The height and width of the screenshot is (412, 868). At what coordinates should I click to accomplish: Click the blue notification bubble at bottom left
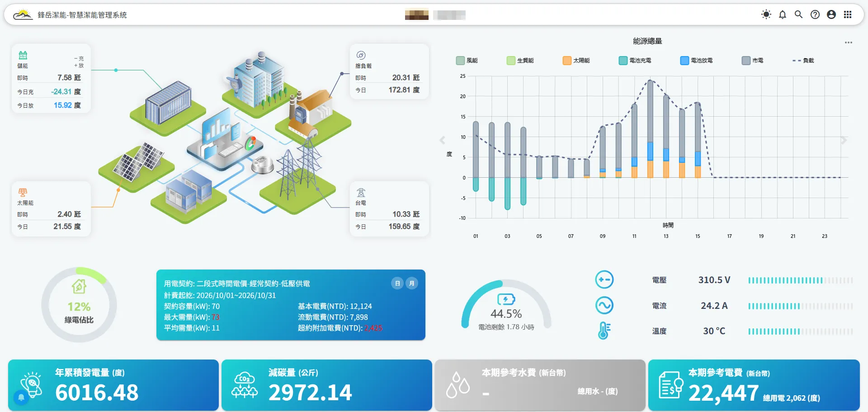coord(21,398)
